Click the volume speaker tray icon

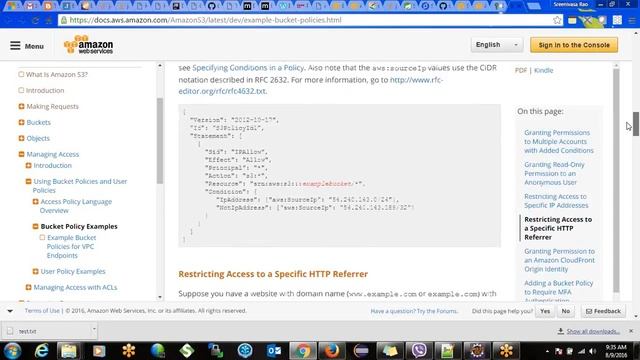coord(593,351)
